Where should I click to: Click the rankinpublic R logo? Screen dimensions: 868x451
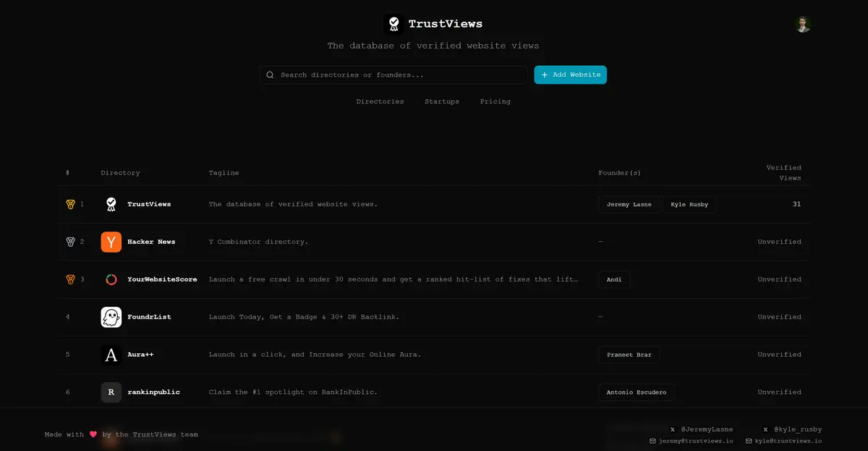tap(111, 392)
